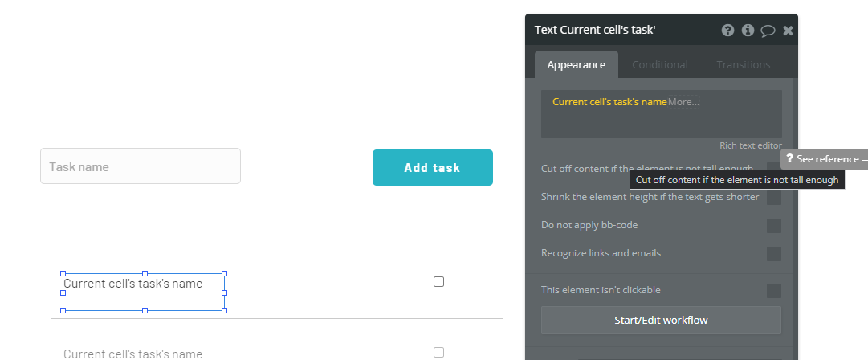Check Recognize links and emails
This screenshot has width=868, height=360.
[773, 254]
